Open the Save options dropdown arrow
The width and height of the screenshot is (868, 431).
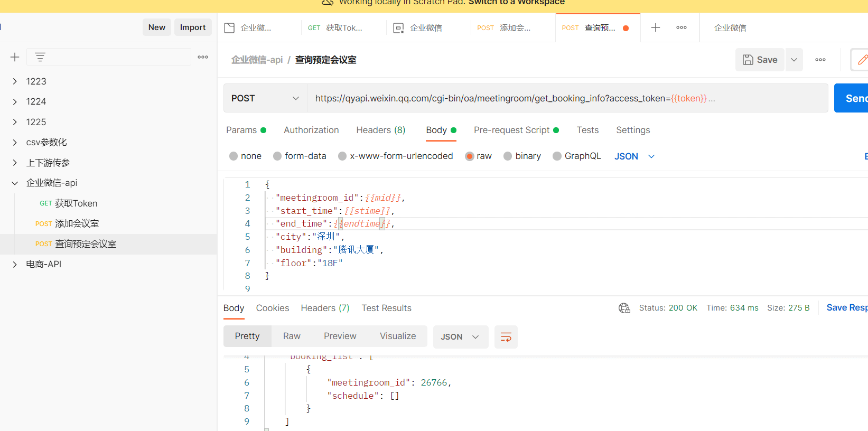click(794, 60)
